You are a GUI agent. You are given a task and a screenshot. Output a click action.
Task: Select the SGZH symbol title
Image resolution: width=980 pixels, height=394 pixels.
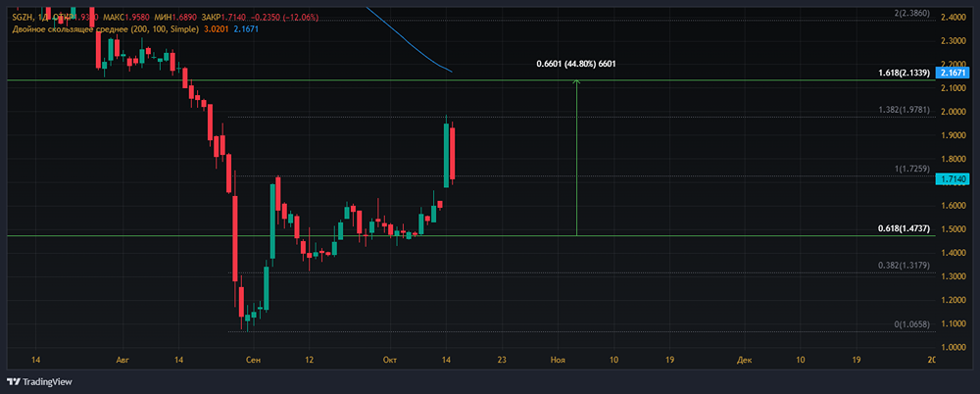tap(22, 17)
